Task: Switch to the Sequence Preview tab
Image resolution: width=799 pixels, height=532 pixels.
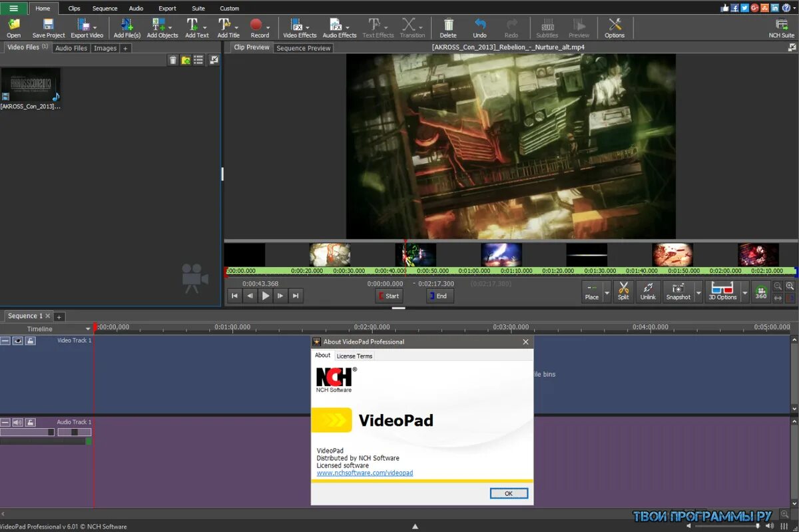Action: coord(304,48)
